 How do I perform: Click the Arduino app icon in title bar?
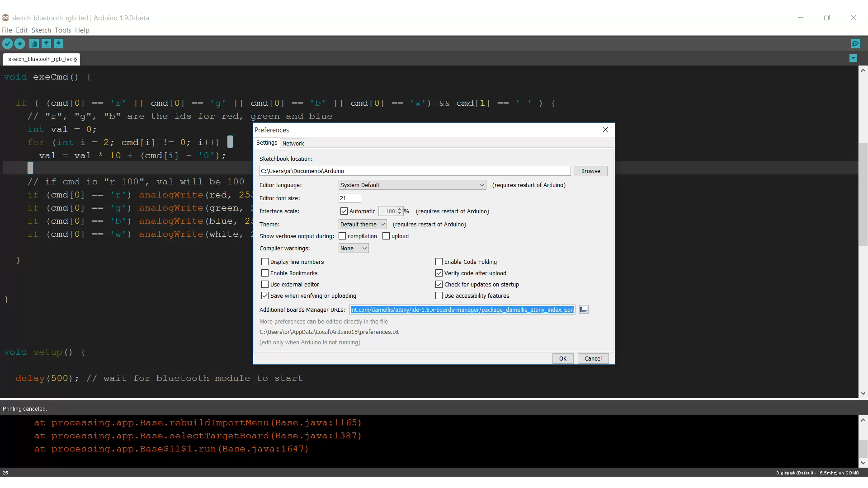pyautogui.click(x=5, y=18)
